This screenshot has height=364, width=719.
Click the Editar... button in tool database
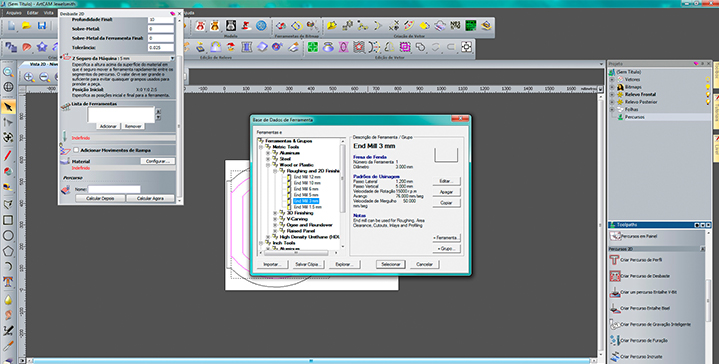(446, 181)
